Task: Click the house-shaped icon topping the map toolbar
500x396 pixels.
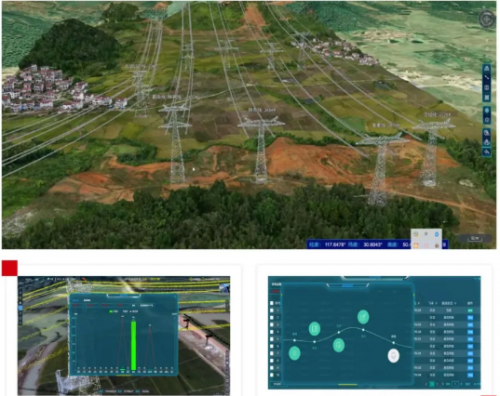Action: click(x=487, y=68)
